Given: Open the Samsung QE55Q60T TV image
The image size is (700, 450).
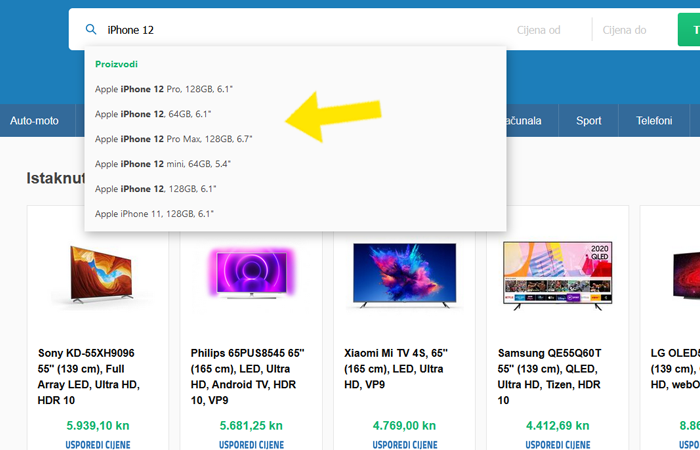Looking at the screenshot, I should coord(558,275).
